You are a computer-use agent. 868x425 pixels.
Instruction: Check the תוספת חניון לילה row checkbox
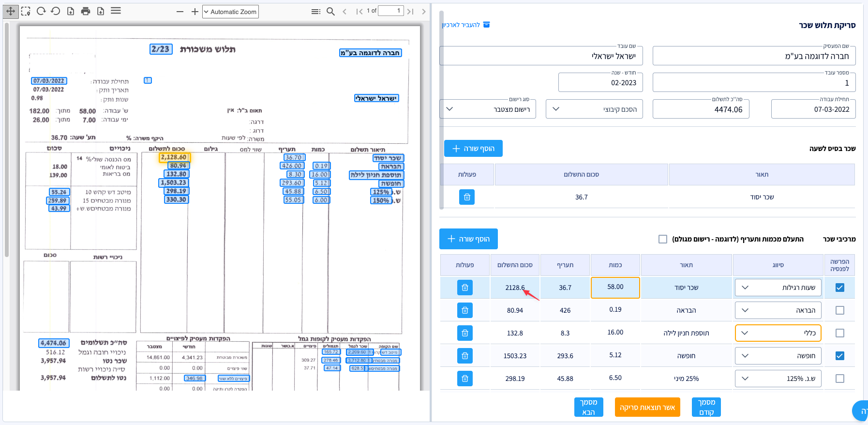click(839, 333)
